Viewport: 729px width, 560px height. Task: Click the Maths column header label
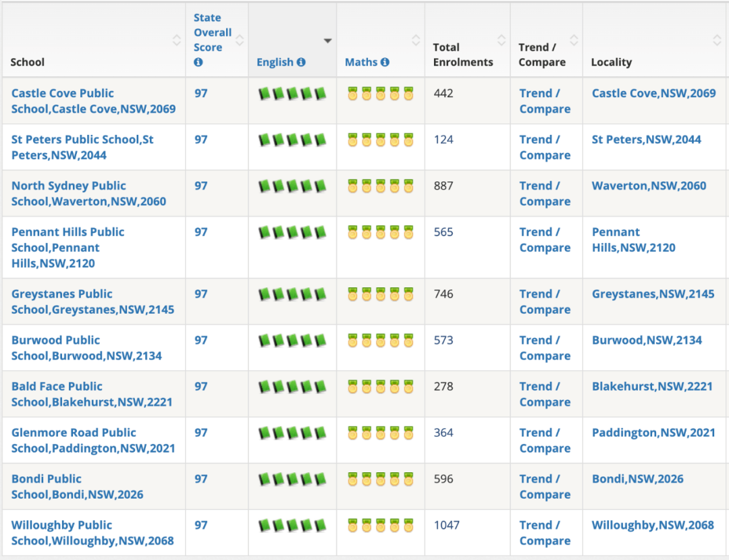pyautogui.click(x=361, y=62)
